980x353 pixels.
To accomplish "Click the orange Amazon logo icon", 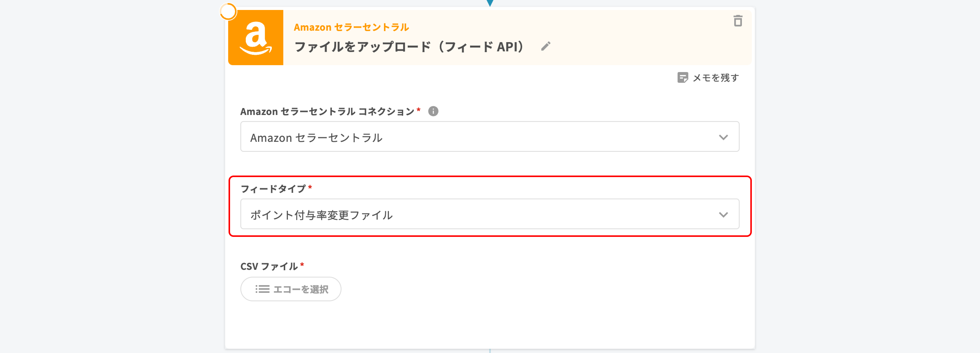I will [x=256, y=38].
